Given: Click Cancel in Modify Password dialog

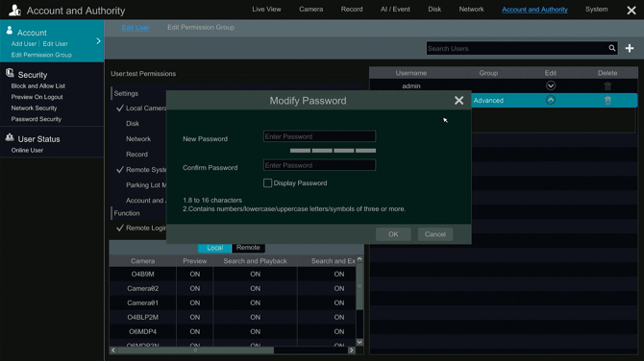Looking at the screenshot, I should (435, 234).
